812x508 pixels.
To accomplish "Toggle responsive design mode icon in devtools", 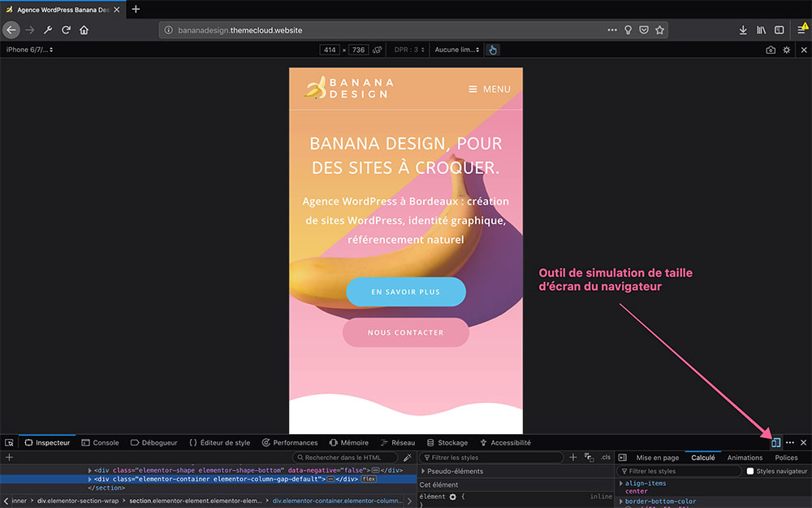I will pyautogui.click(x=775, y=443).
